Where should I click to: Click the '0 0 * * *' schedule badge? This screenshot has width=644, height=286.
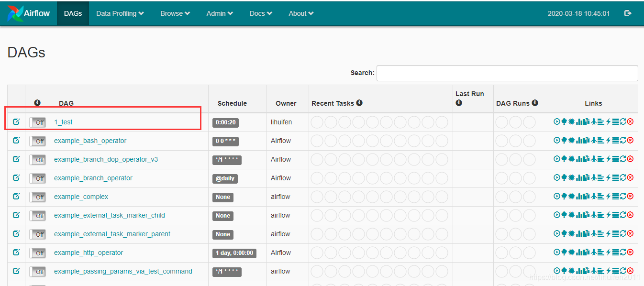[225, 141]
